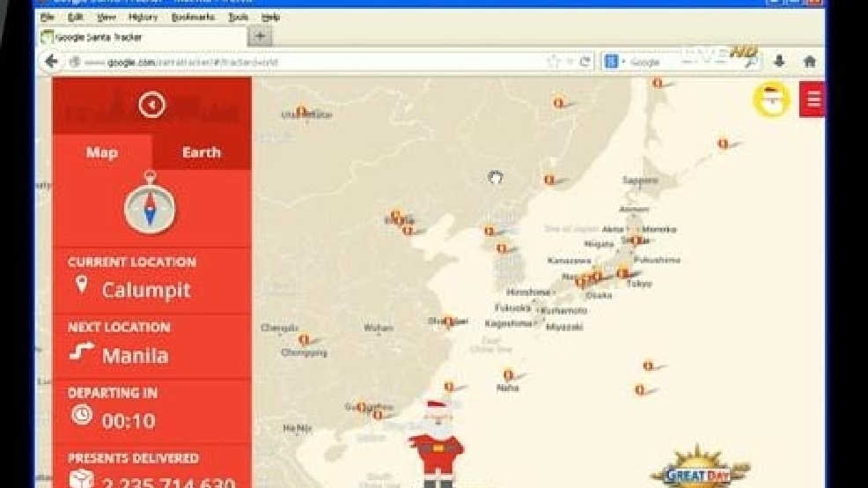Open the bookmark star dropdown arrow

pos(569,62)
